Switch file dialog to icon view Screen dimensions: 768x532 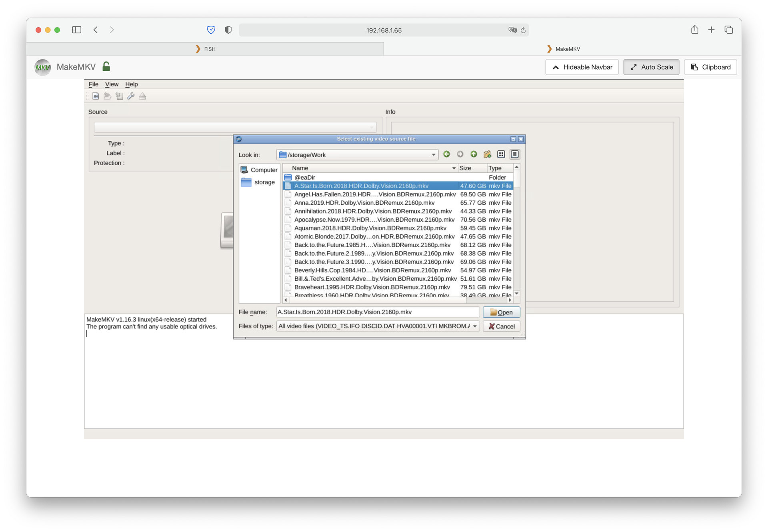click(501, 154)
